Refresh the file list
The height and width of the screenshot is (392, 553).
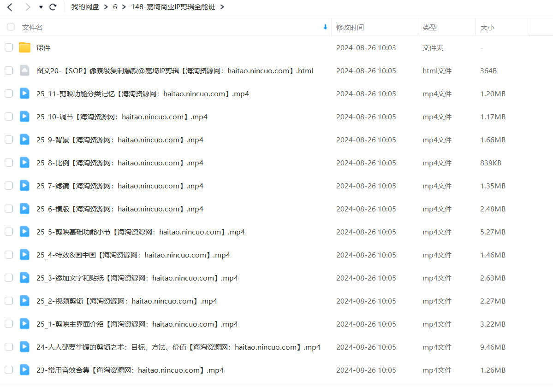pos(53,7)
